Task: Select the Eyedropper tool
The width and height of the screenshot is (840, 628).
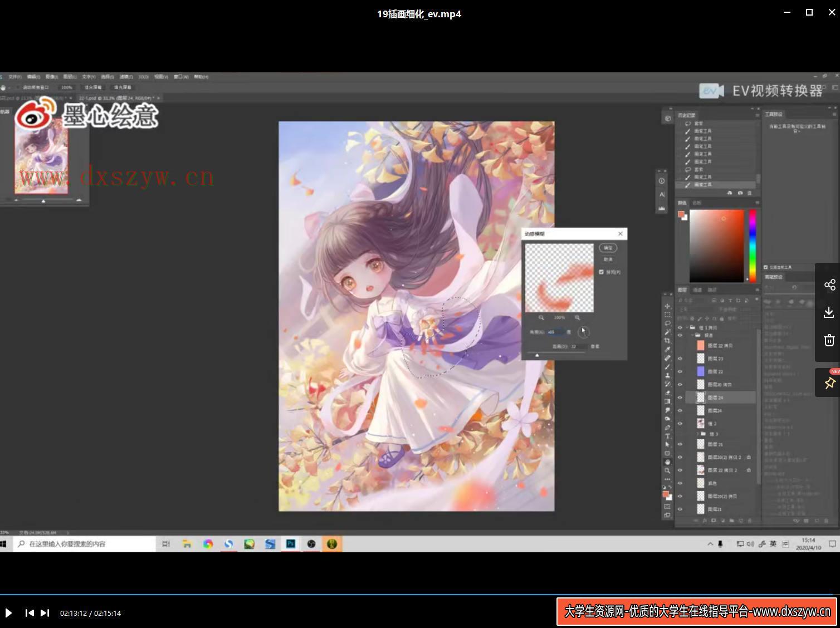Action: 667,349
